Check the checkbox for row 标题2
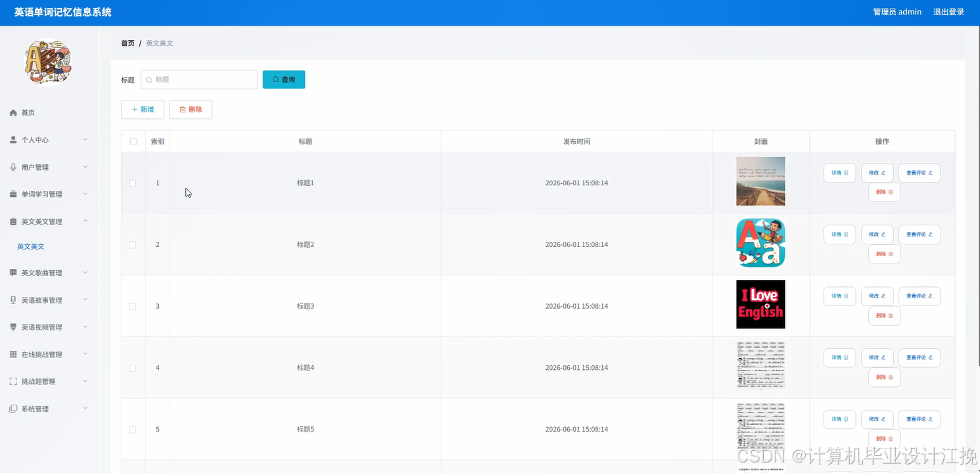 point(133,245)
